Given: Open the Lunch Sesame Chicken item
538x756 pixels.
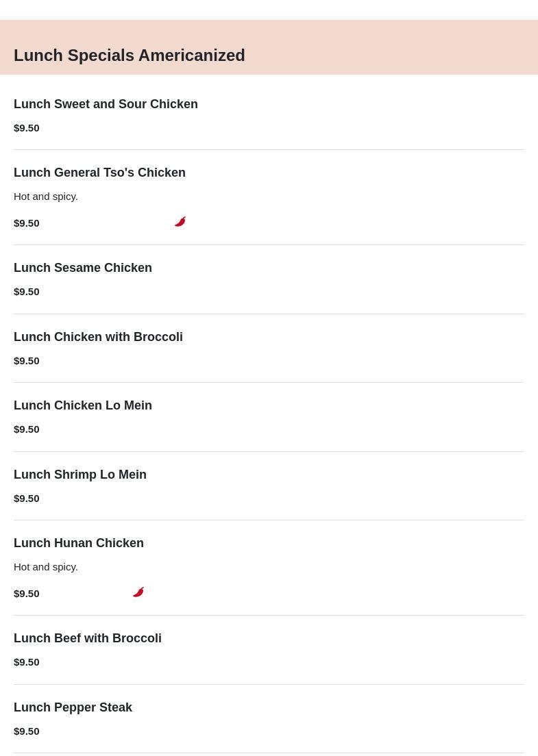Looking at the screenshot, I should coord(83,268).
